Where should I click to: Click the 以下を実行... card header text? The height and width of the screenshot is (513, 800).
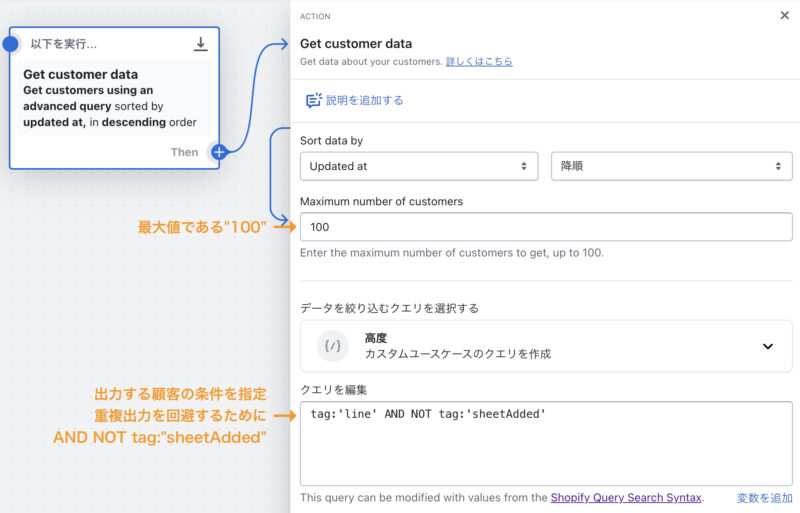pyautogui.click(x=63, y=44)
